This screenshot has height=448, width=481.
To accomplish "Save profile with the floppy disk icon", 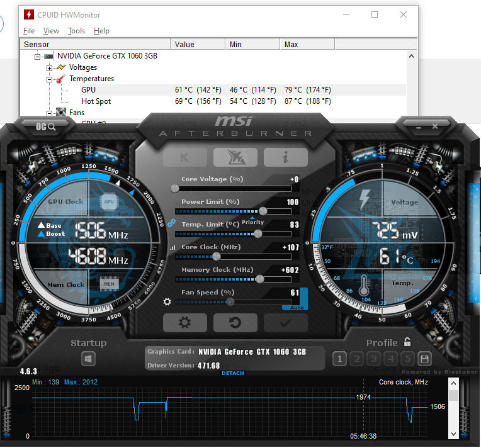I will pos(424,359).
